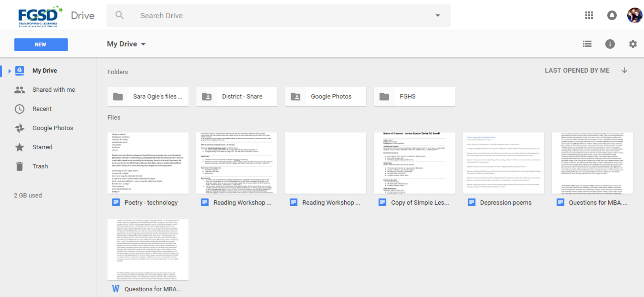Click the search magnifier icon
The height and width of the screenshot is (297, 644).
tap(119, 15)
